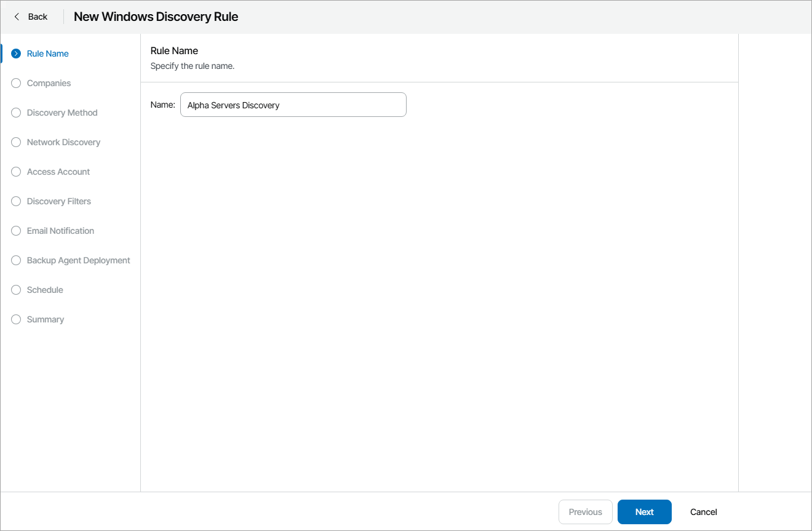This screenshot has width=812, height=531.
Task: Open the Schedule wizard step
Action: click(45, 290)
